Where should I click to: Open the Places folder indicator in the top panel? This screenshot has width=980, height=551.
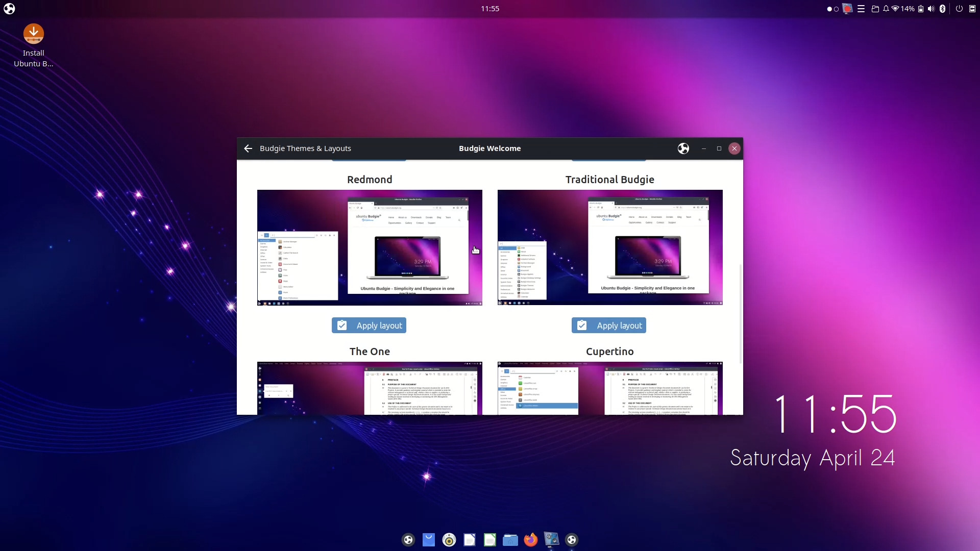pyautogui.click(x=875, y=9)
